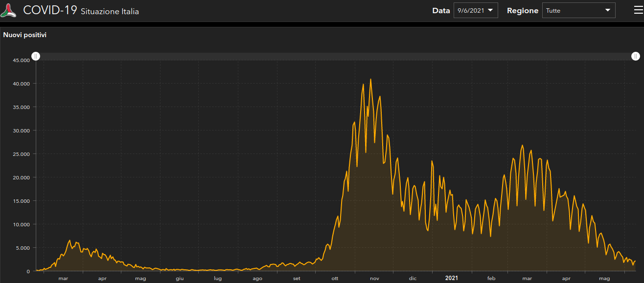Image resolution: width=644 pixels, height=283 pixels.
Task: Click the Regione field label
Action: (523, 10)
